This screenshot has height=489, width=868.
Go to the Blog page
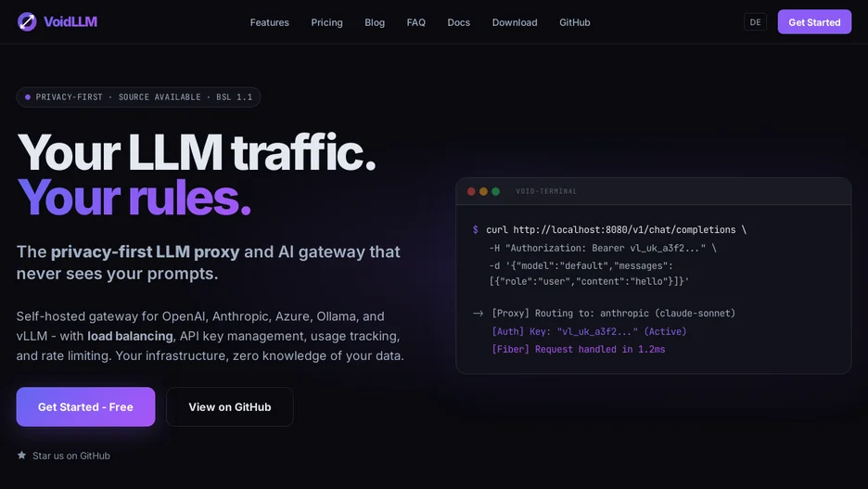(x=375, y=22)
